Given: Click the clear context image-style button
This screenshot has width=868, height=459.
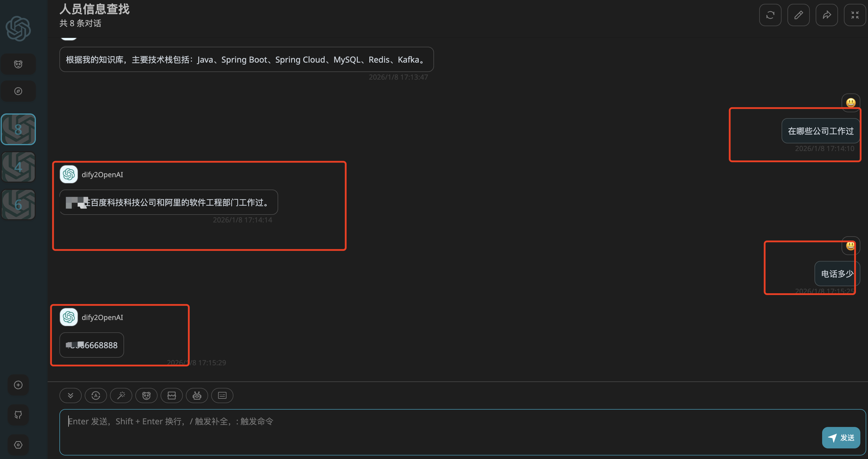Looking at the screenshot, I should 171,395.
